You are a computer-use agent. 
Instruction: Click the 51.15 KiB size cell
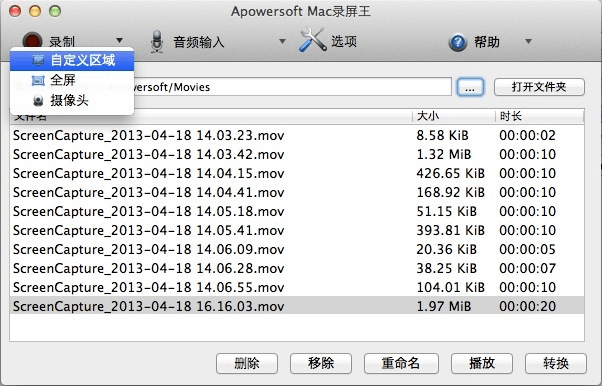point(447,211)
